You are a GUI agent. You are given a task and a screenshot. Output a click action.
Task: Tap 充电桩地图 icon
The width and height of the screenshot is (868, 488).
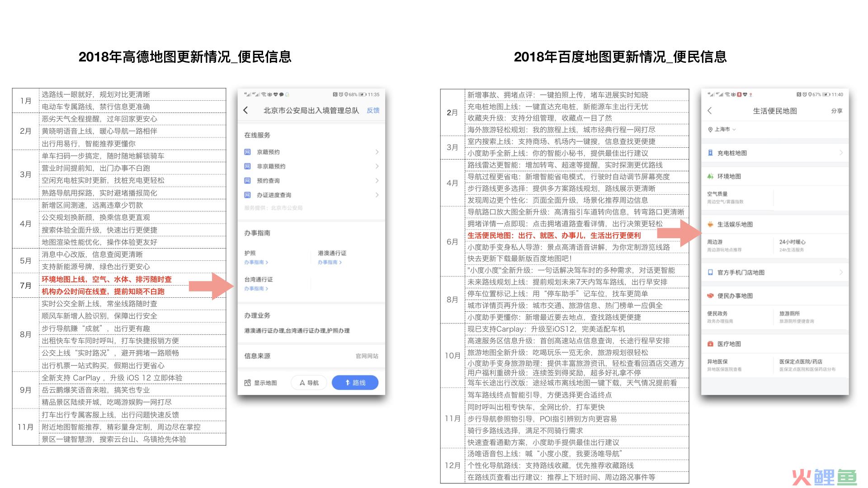coord(710,153)
